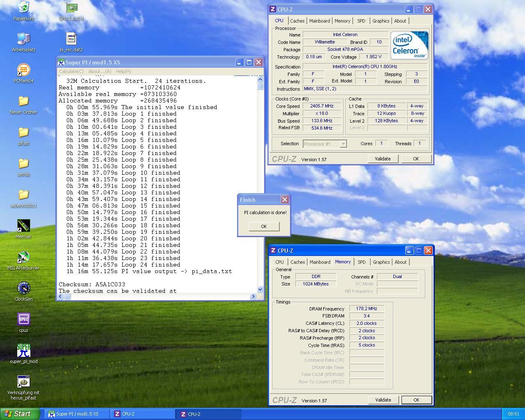Image resolution: width=525 pixels, height=420 pixels.
Task: Click the Specification field Intel(R) Celeron(R) CPU 1.80GHz
Action: (x=365, y=66)
